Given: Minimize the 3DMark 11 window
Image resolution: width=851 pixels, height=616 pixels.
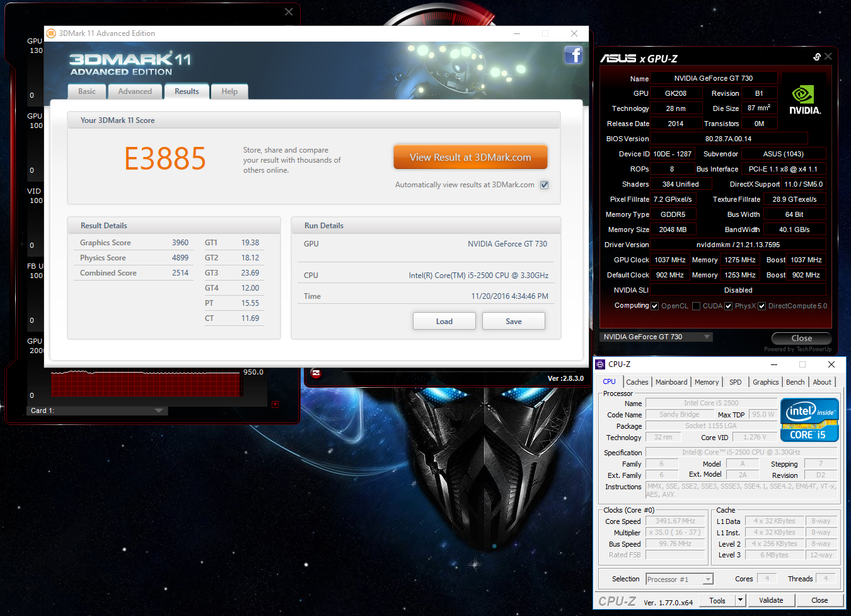Looking at the screenshot, I should coord(517,33).
